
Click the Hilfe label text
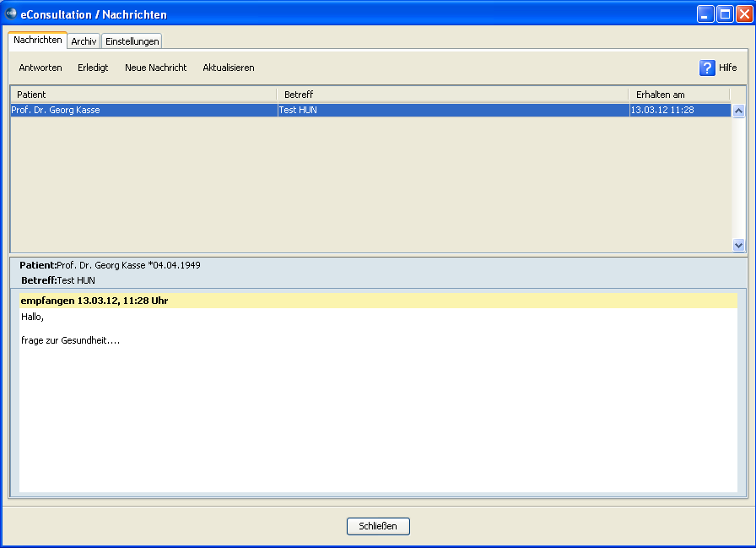click(x=727, y=68)
